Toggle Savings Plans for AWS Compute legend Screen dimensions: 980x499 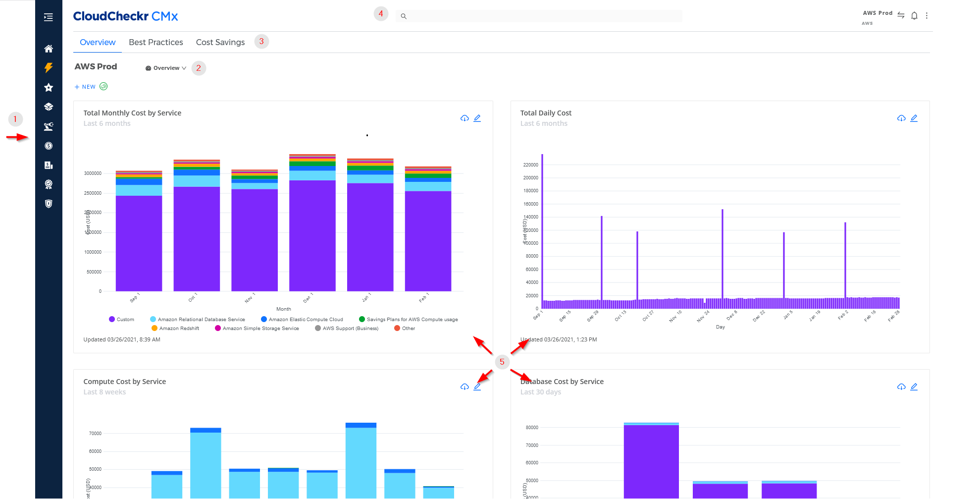409,319
